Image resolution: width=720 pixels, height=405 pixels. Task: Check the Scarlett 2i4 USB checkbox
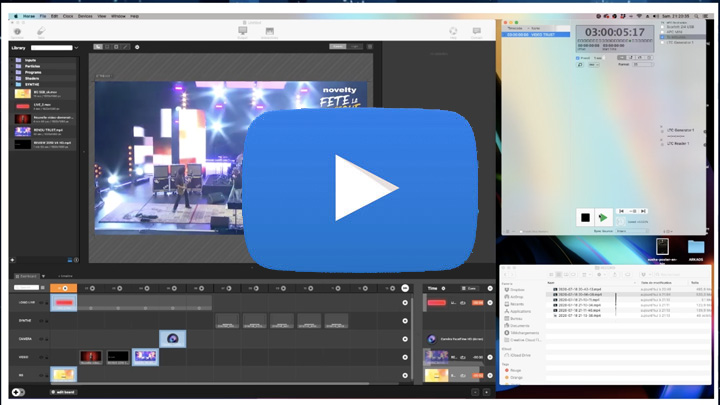662,27
